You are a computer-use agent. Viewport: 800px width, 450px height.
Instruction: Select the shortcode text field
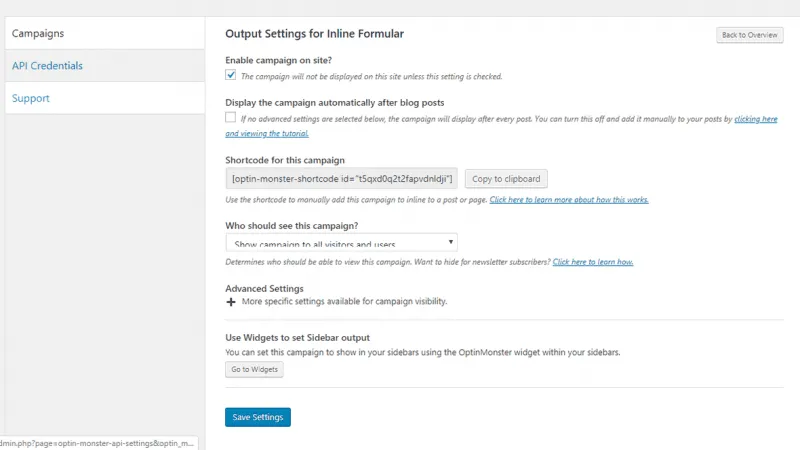(341, 179)
